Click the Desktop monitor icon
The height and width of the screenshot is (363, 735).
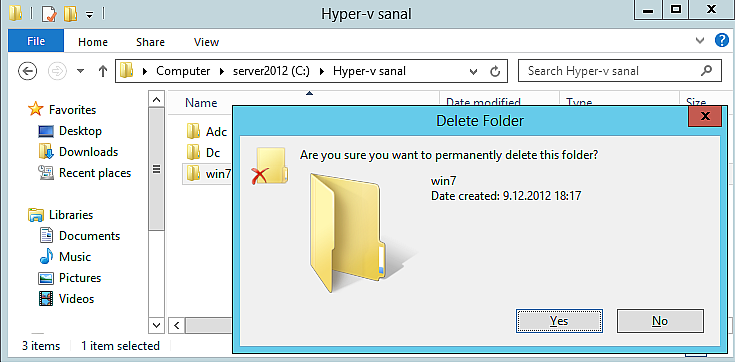tap(46, 131)
